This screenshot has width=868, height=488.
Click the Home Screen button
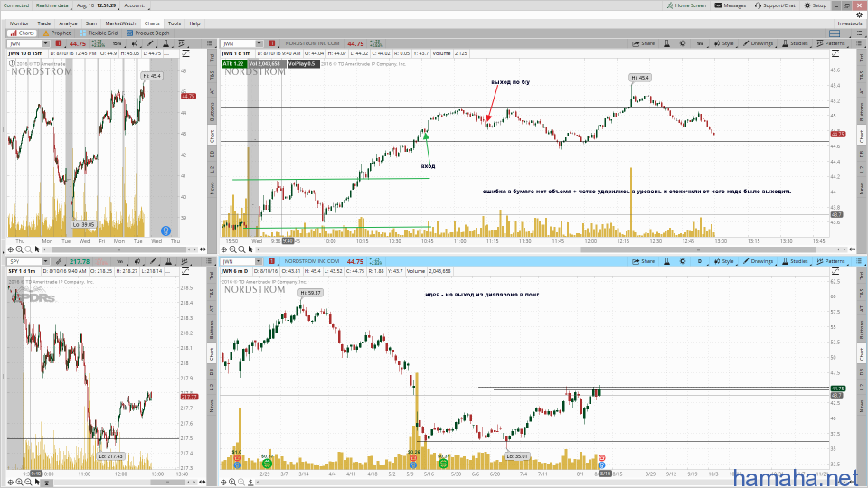[686, 5]
